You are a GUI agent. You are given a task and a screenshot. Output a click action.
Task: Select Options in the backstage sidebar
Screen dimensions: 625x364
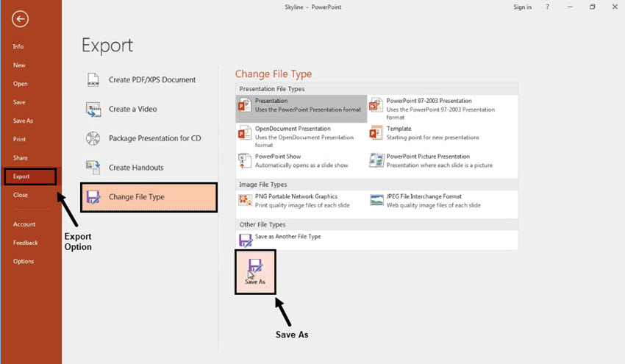(24, 262)
